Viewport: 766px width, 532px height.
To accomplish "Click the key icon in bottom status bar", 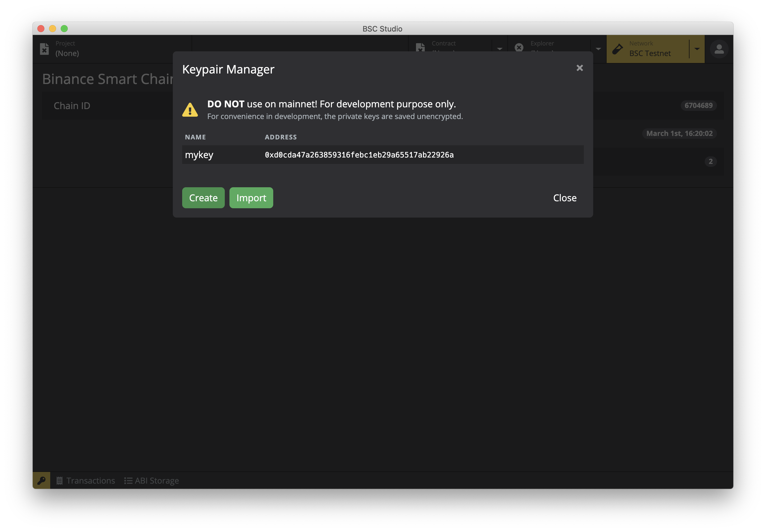I will [x=41, y=480].
